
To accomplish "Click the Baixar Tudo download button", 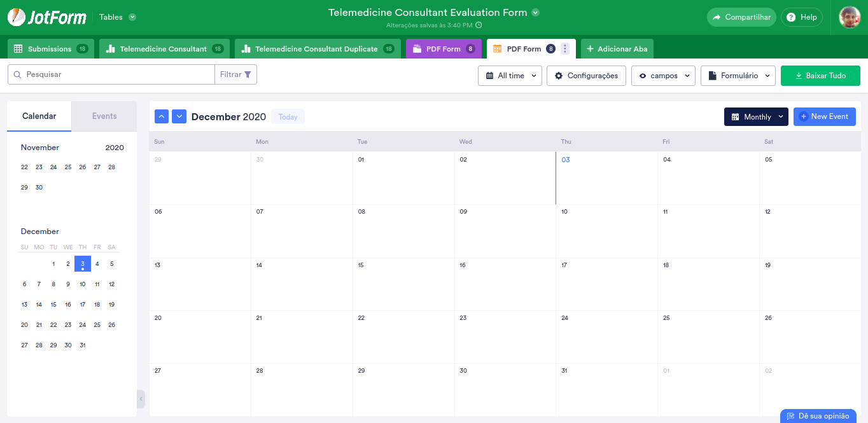I will click(820, 76).
